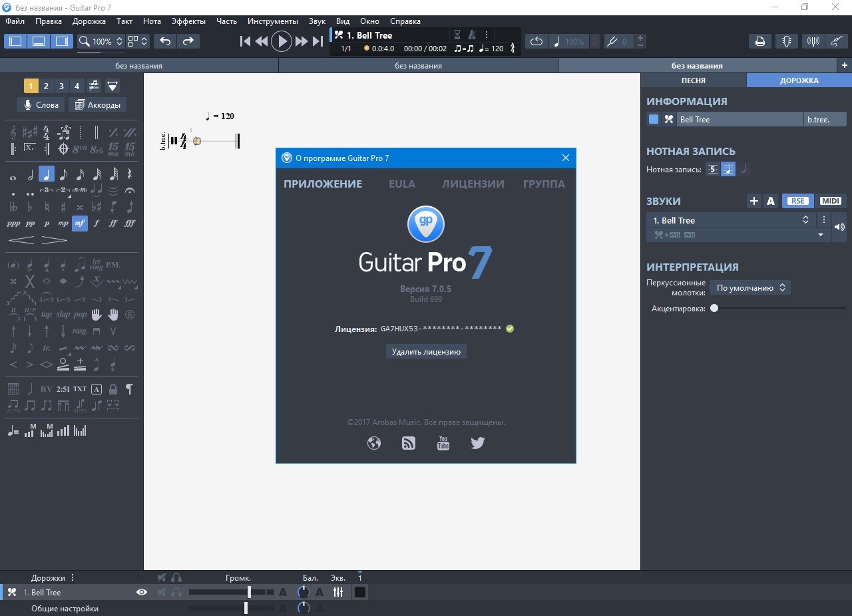Open the Bell Tree sound options menu
852x616 pixels.
[823, 220]
